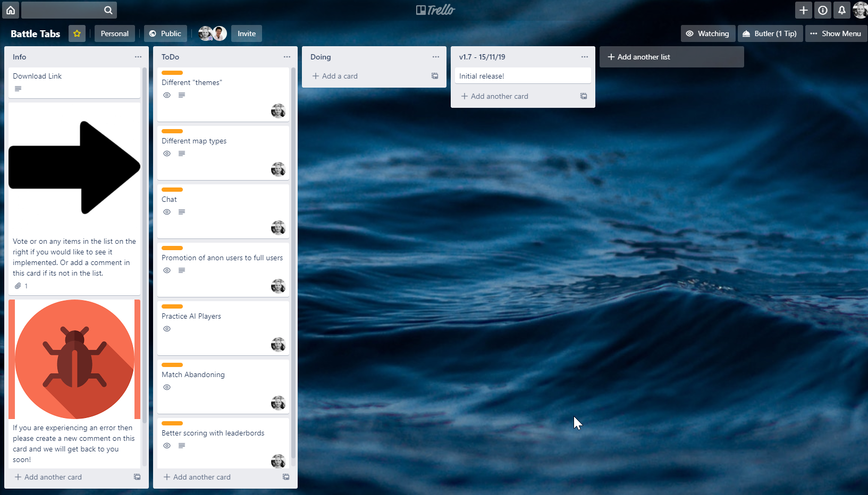Screen dimensions: 868x495
Task: Click orange label on Match Abandoning card
Action: [172, 365]
